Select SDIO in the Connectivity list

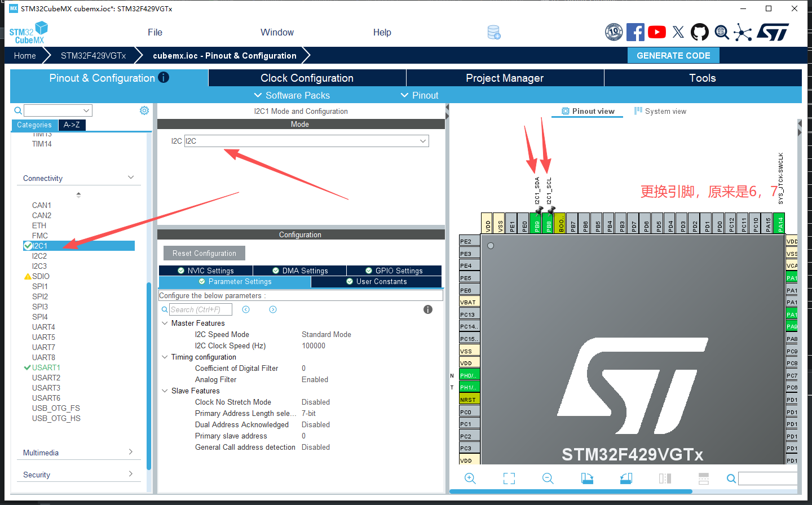(41, 276)
